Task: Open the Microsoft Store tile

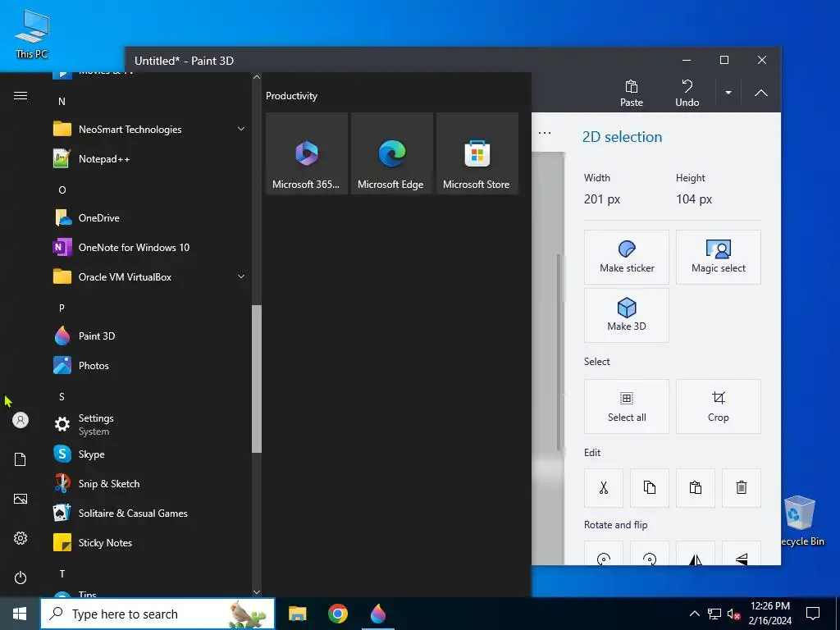Action: click(x=477, y=153)
